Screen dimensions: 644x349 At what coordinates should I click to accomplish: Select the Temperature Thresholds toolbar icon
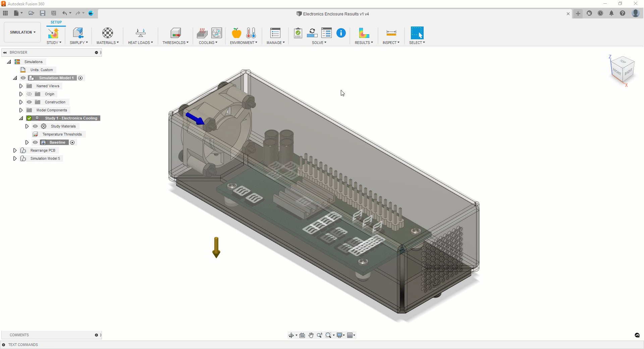pos(175,33)
